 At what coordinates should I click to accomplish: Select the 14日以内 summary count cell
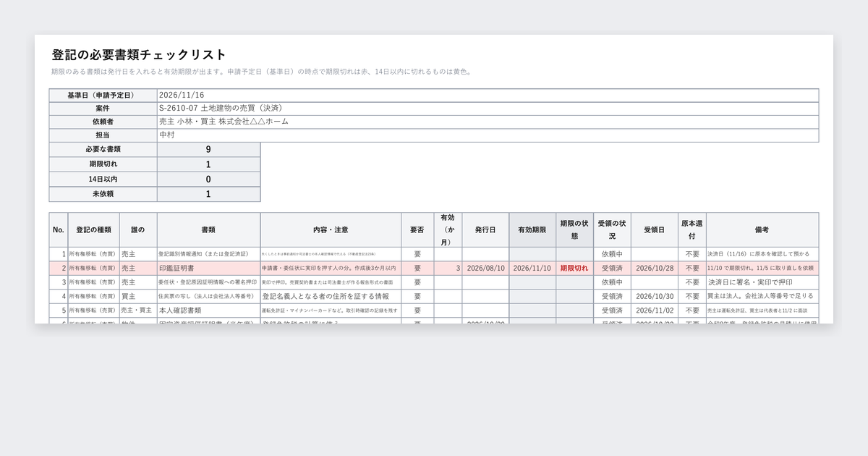click(x=208, y=180)
